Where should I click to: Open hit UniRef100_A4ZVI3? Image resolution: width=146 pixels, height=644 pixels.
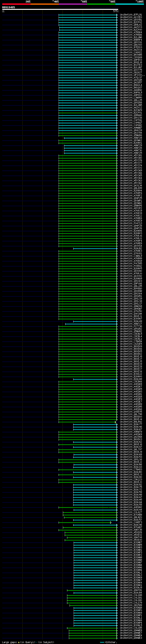(131, 27)
